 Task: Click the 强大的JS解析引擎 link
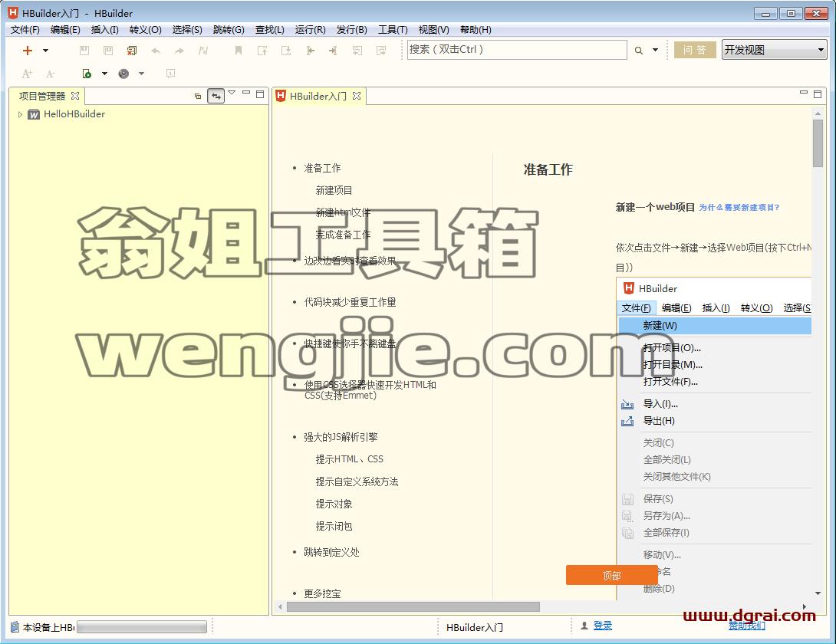click(x=341, y=437)
